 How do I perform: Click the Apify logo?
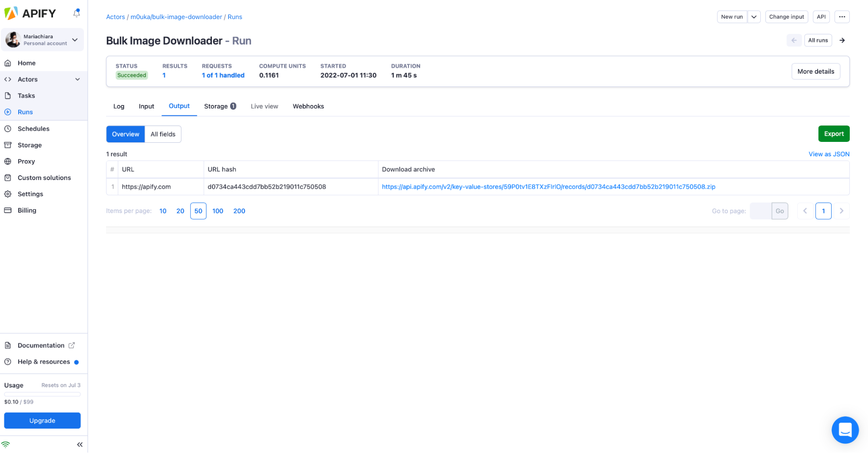30,13
